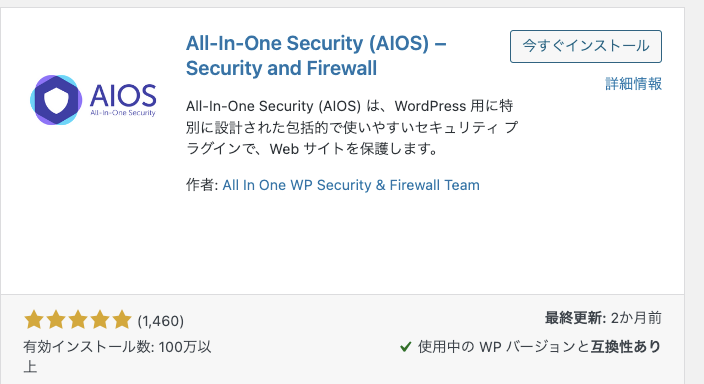
Task: Click the 作者: label text
Action: coord(202,185)
